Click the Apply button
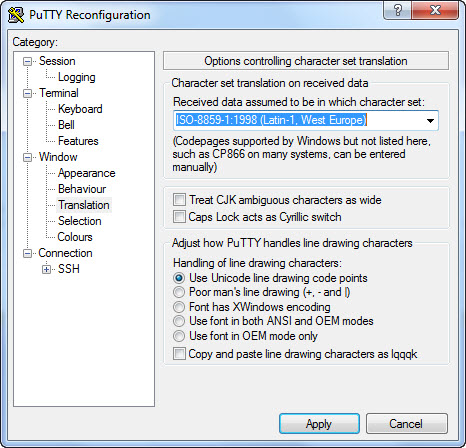The height and width of the screenshot is (448, 466). pyautogui.click(x=319, y=424)
